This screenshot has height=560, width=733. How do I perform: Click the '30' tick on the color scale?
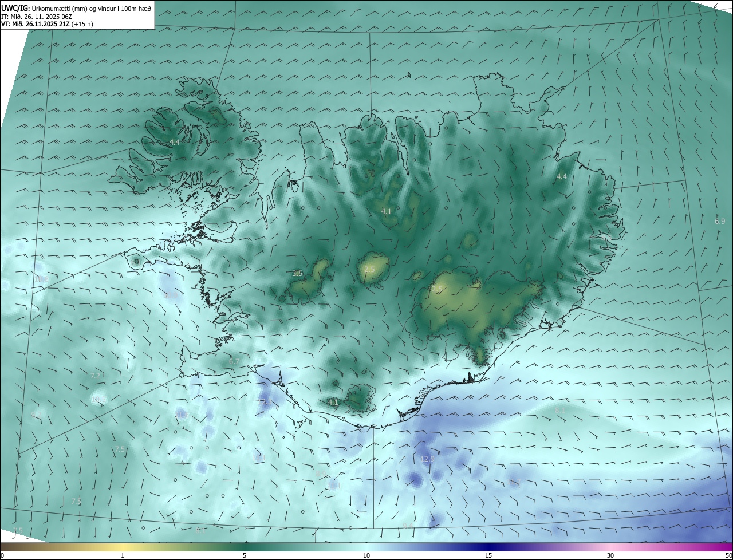(610, 555)
